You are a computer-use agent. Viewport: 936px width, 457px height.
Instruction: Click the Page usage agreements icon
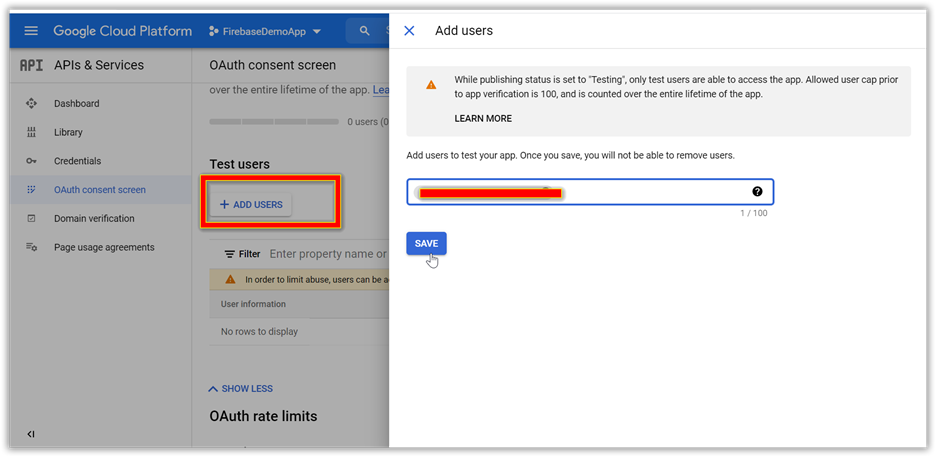(31, 247)
